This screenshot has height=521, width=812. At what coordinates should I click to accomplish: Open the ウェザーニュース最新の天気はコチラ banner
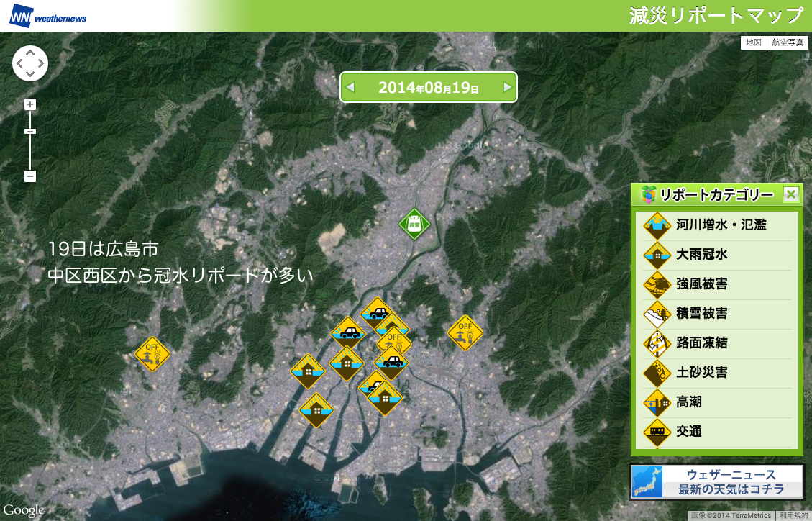pyautogui.click(x=717, y=482)
